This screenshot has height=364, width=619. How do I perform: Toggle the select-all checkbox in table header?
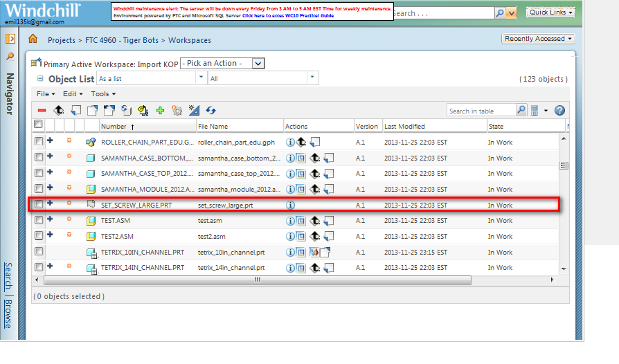pyautogui.click(x=38, y=125)
